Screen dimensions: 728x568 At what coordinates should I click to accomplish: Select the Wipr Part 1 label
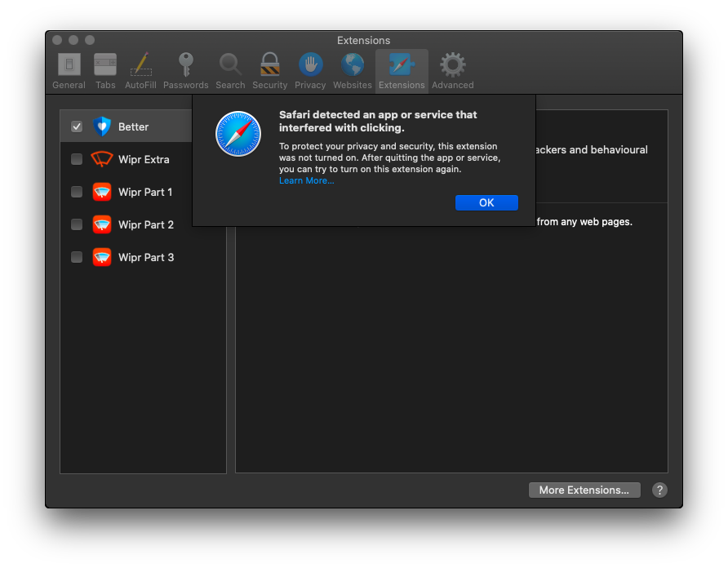pos(145,192)
